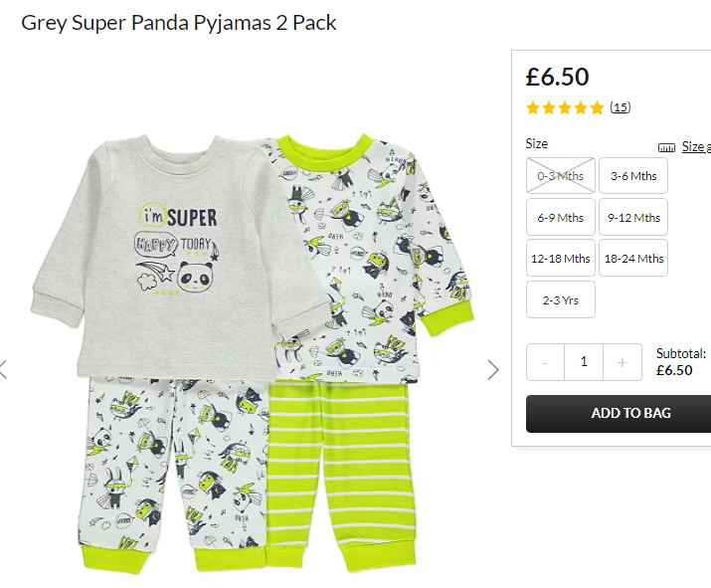Add the pyjamas to bag
Screen dimensions: 711x588
[x=619, y=413]
